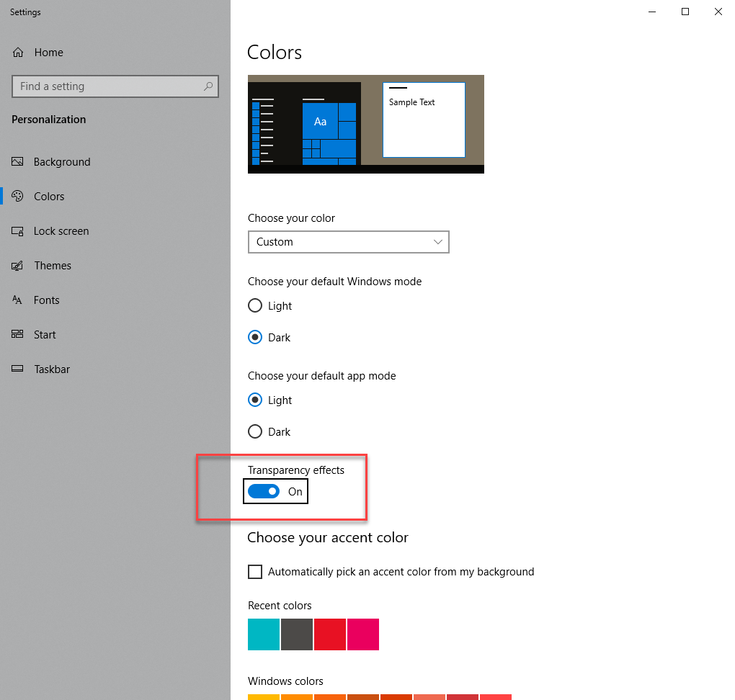Click the Fonts icon in sidebar

point(18,300)
